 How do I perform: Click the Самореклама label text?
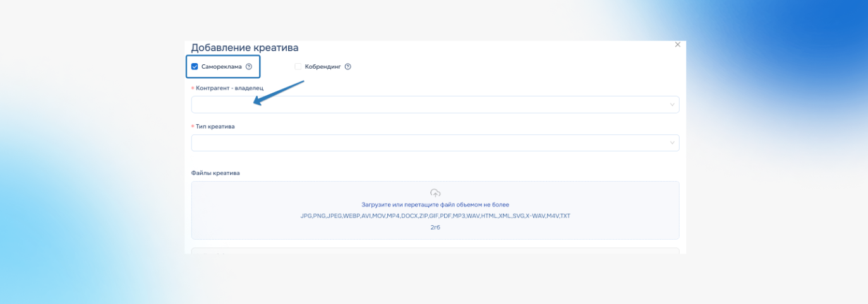coord(221,66)
